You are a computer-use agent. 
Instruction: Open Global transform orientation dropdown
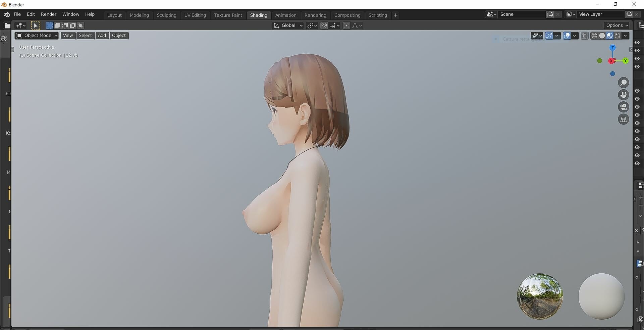[x=288, y=26]
